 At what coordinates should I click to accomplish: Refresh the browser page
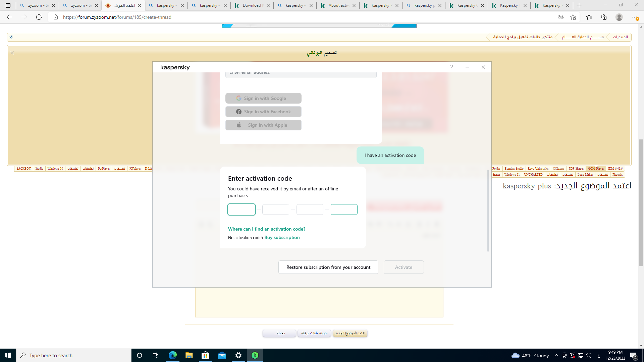[39, 17]
